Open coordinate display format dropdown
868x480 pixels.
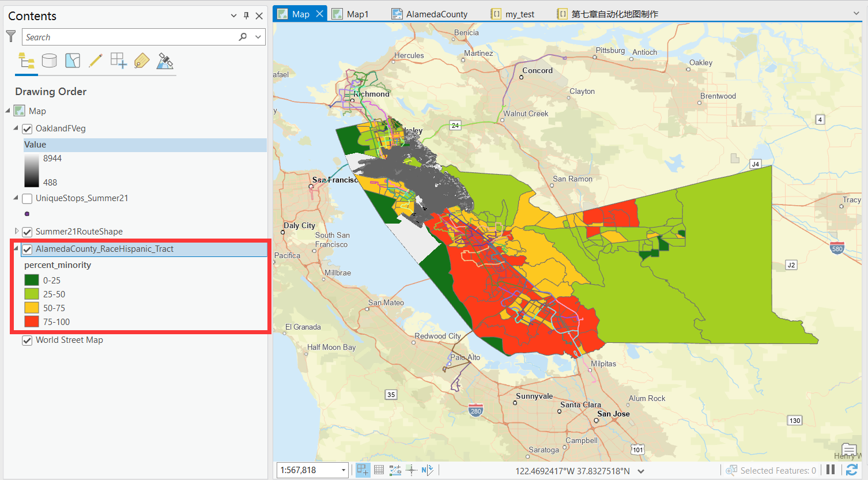pos(641,471)
